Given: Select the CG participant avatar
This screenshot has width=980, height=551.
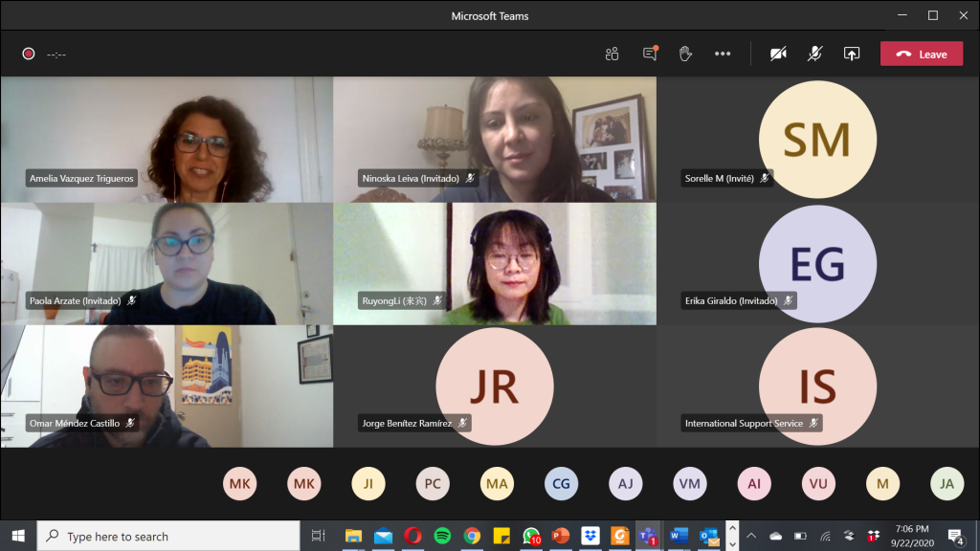Looking at the screenshot, I should (x=561, y=484).
